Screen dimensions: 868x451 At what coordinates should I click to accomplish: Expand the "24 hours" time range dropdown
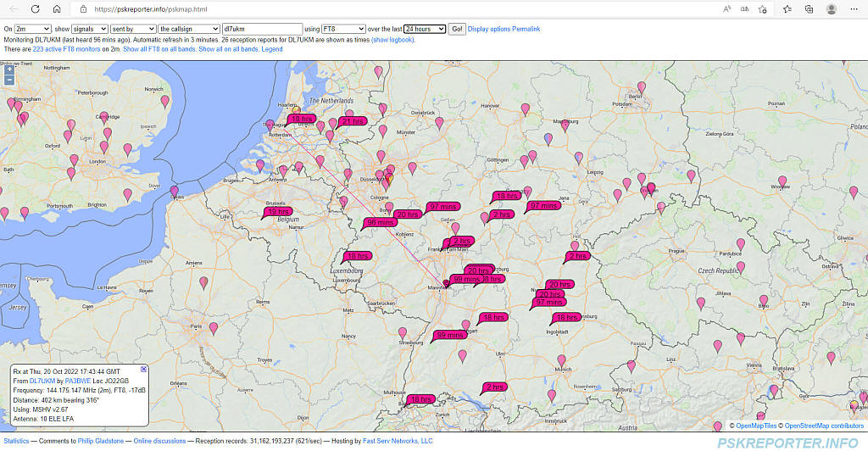(425, 29)
